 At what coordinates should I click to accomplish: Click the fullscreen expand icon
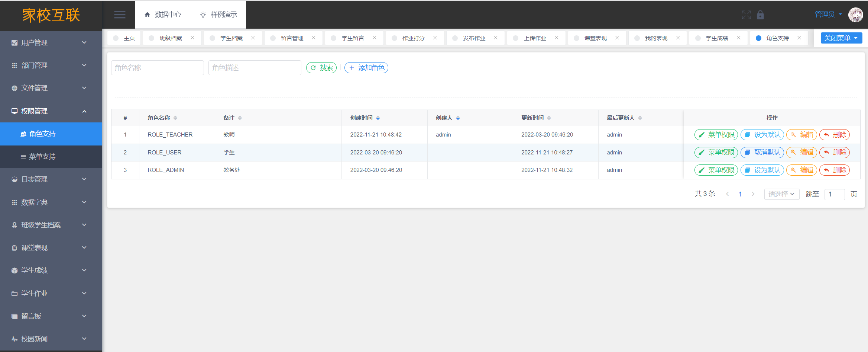pyautogui.click(x=746, y=15)
